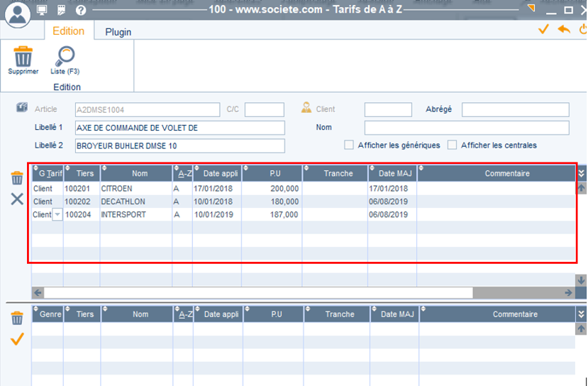Click the bookmark note icon in title bar
The height and width of the screenshot is (386, 588).
(x=62, y=10)
